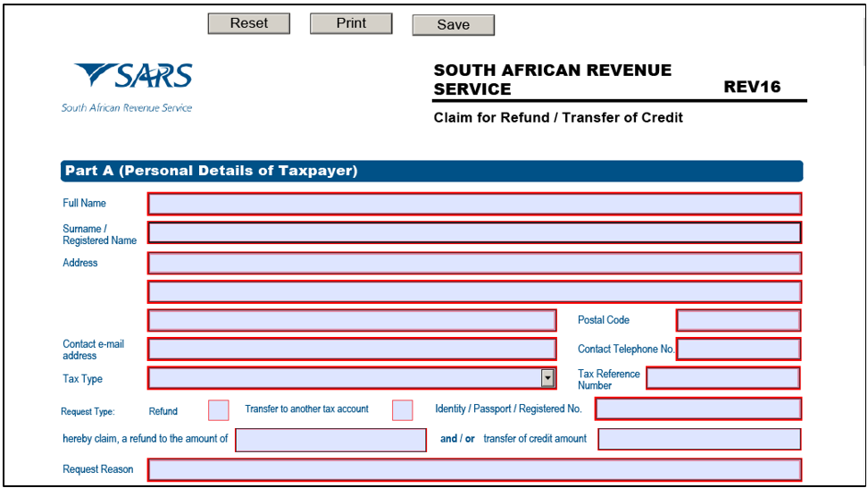Click the 'Part A (Personal Details of Taxpayer)' heading
Image resolution: width=868 pixels, height=488 pixels.
(211, 171)
